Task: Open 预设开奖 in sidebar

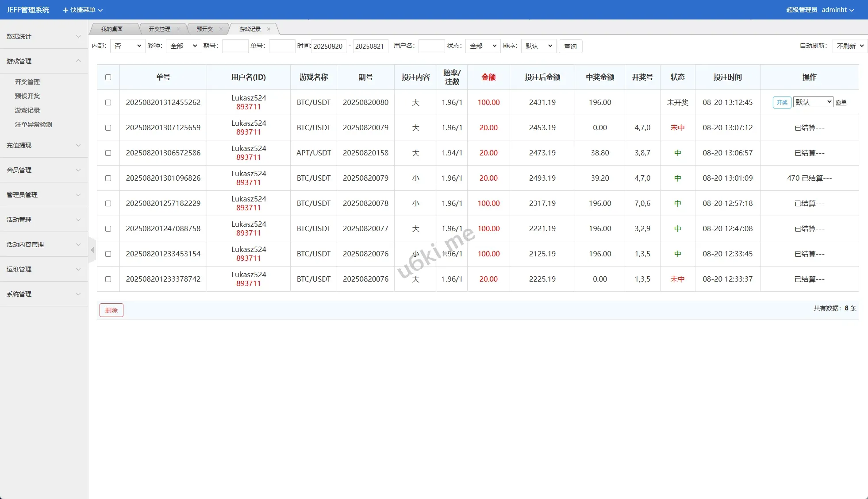Action: tap(27, 96)
